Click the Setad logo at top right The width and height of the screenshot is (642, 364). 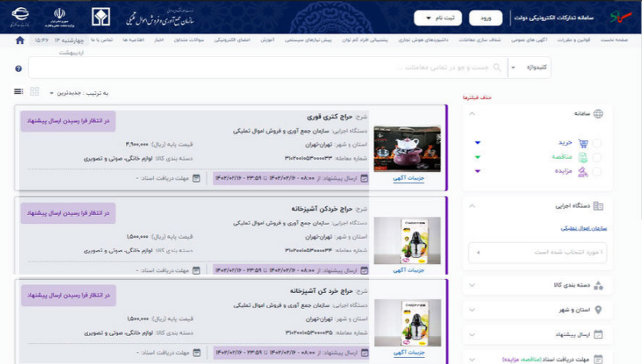click(x=620, y=18)
